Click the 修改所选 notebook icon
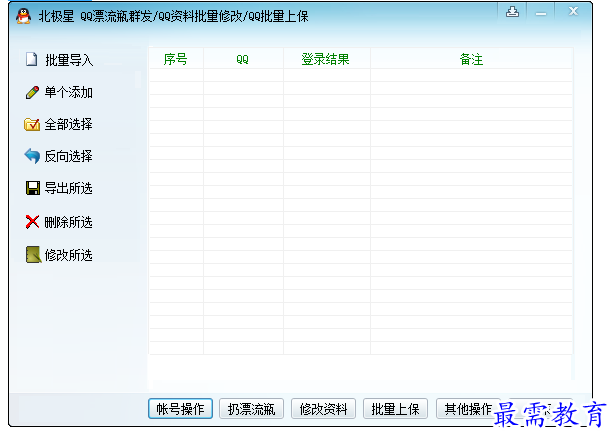The width and height of the screenshot is (615, 446). coord(33,255)
